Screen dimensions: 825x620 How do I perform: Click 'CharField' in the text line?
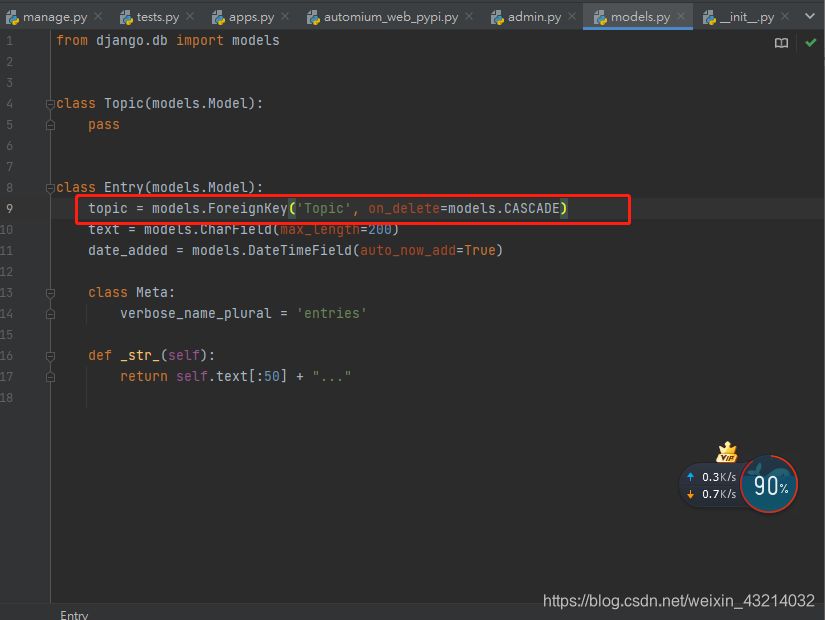236,229
